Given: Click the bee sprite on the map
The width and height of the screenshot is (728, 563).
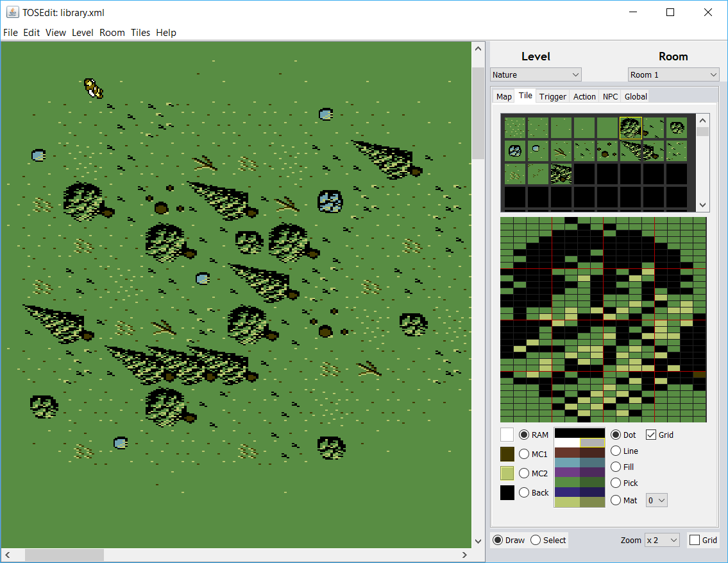Looking at the screenshot, I should 93,88.
